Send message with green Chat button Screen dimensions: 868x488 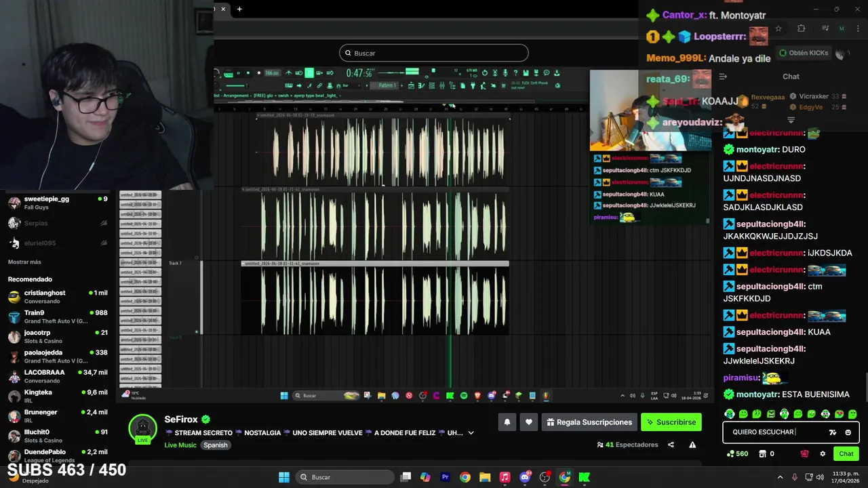coord(846,454)
